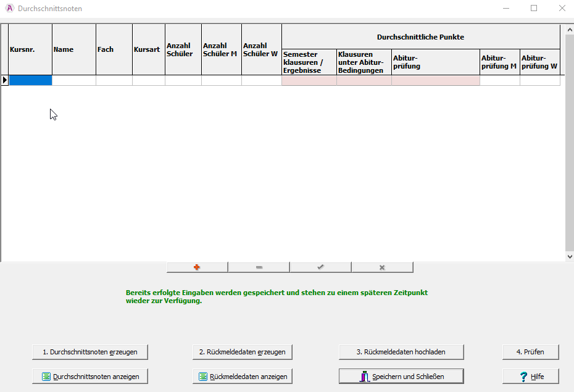Click the empty Kursart cell in the row

[149, 80]
